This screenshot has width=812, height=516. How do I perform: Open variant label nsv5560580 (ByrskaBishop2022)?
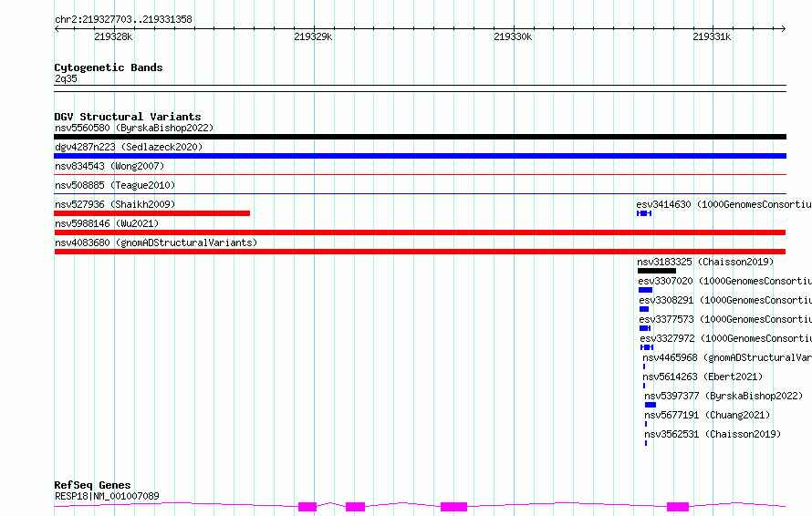134,128
